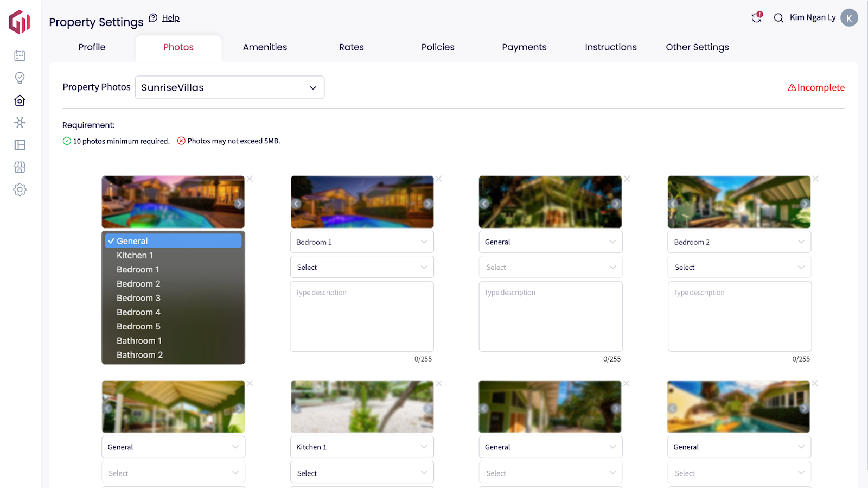Image resolution: width=868 pixels, height=488 pixels.
Task: Open the K user avatar
Action: coord(849,17)
